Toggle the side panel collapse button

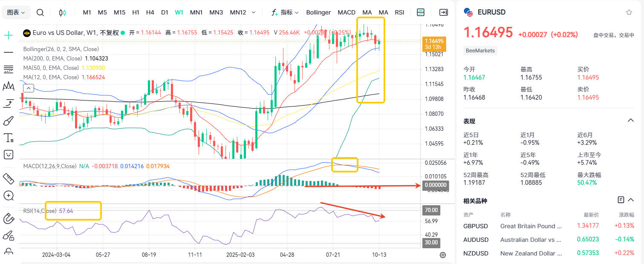(x=443, y=12)
